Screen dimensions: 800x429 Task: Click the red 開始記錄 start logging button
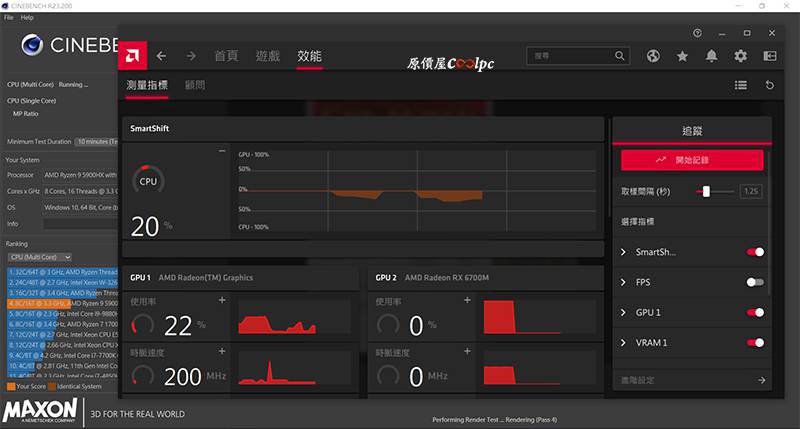coord(692,160)
